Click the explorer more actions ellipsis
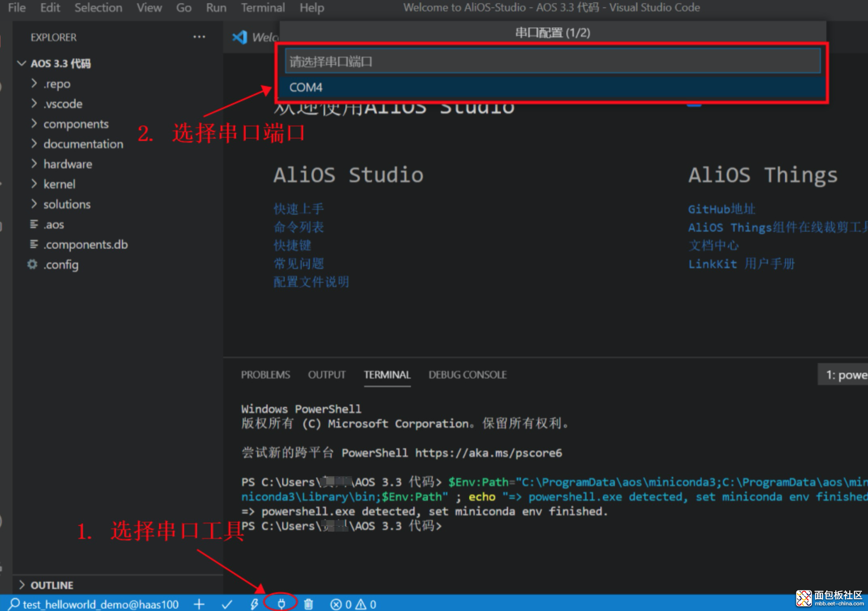The image size is (868, 611). tap(199, 37)
